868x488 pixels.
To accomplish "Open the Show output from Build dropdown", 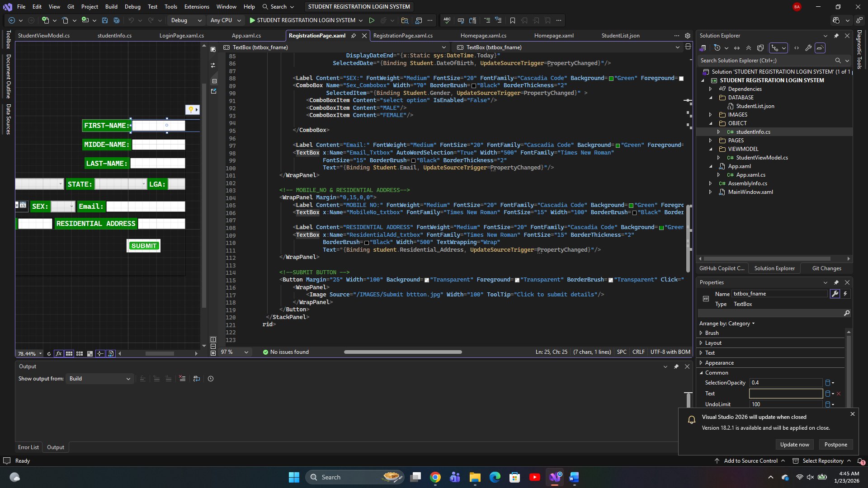I will pyautogui.click(x=99, y=379).
